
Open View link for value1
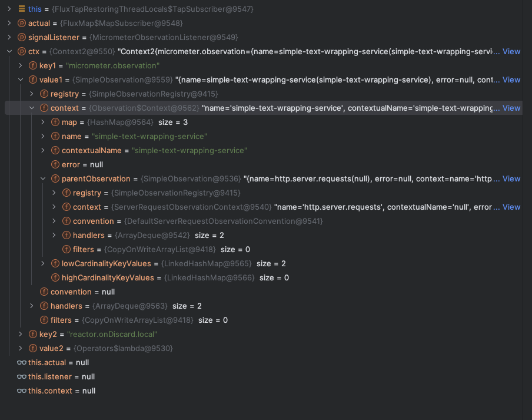511,80
